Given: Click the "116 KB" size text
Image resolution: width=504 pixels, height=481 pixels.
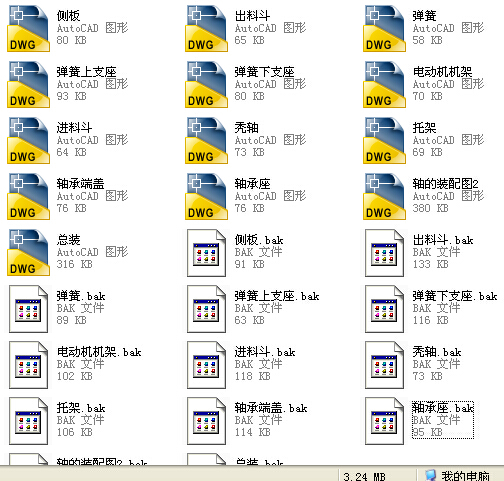Looking at the screenshot, I should tap(430, 320).
